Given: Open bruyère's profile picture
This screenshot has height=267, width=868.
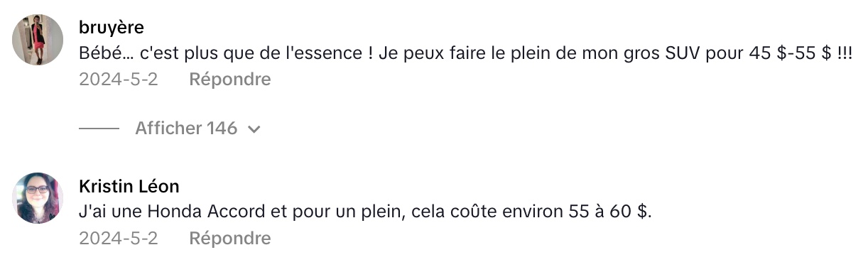Looking at the screenshot, I should coord(38,40).
